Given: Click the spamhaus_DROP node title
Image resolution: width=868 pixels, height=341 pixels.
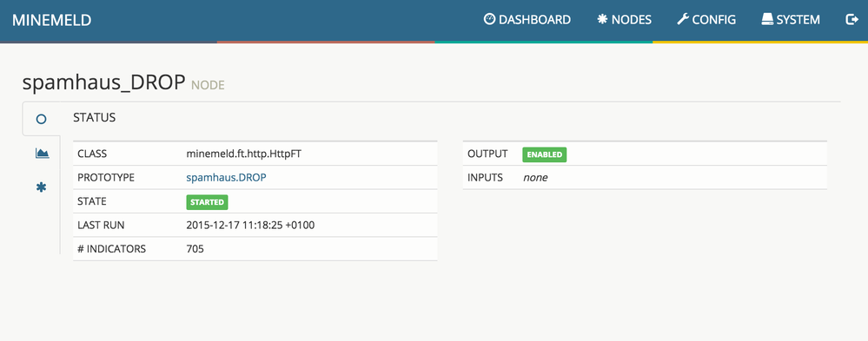Looking at the screenshot, I should click(x=103, y=82).
